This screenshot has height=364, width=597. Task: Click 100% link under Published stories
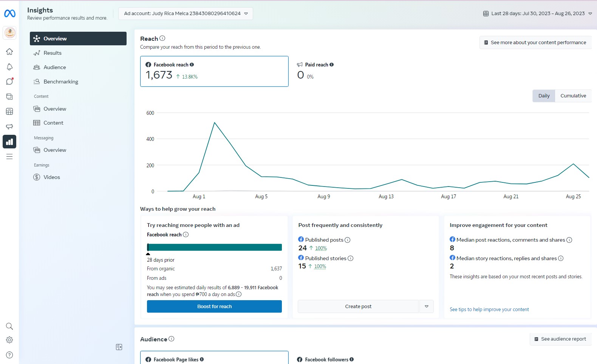pyautogui.click(x=320, y=267)
